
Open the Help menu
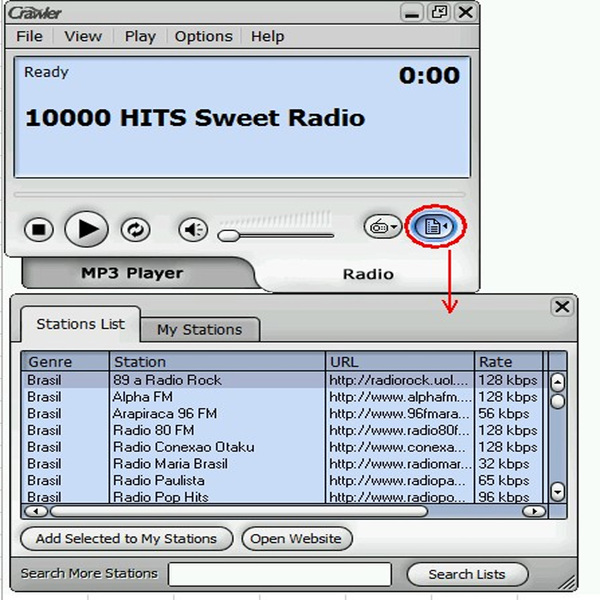tap(267, 36)
